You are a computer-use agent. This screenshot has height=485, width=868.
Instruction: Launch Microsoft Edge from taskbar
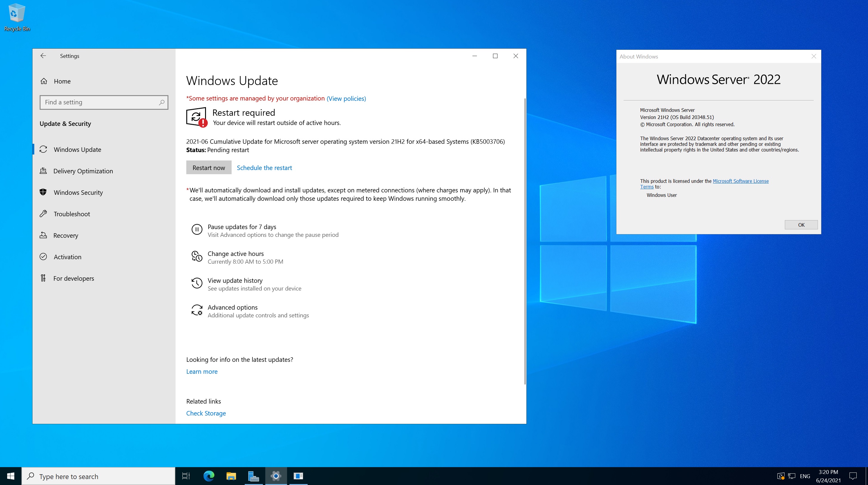point(209,476)
